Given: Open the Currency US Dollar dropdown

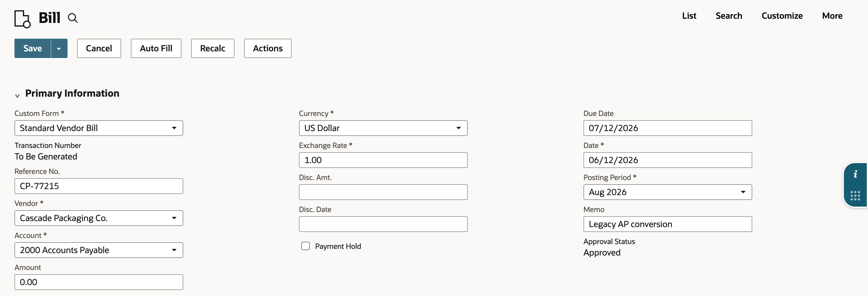Looking at the screenshot, I should 383,128.
